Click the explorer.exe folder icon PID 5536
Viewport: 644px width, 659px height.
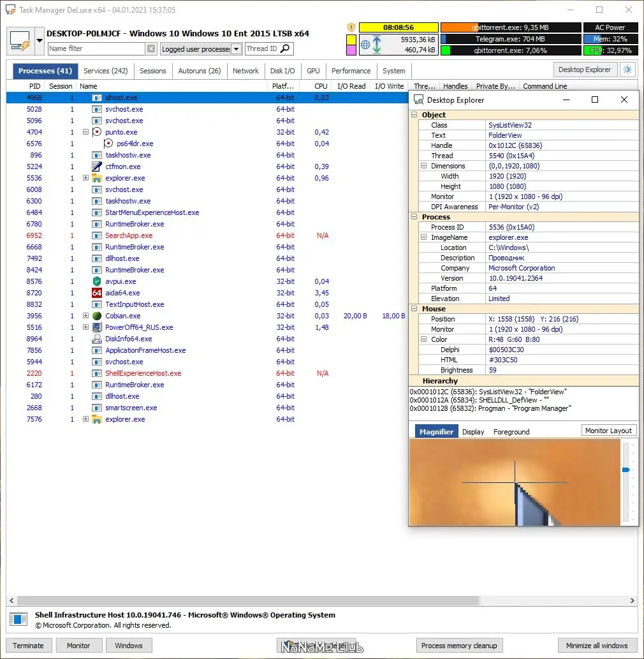[97, 178]
